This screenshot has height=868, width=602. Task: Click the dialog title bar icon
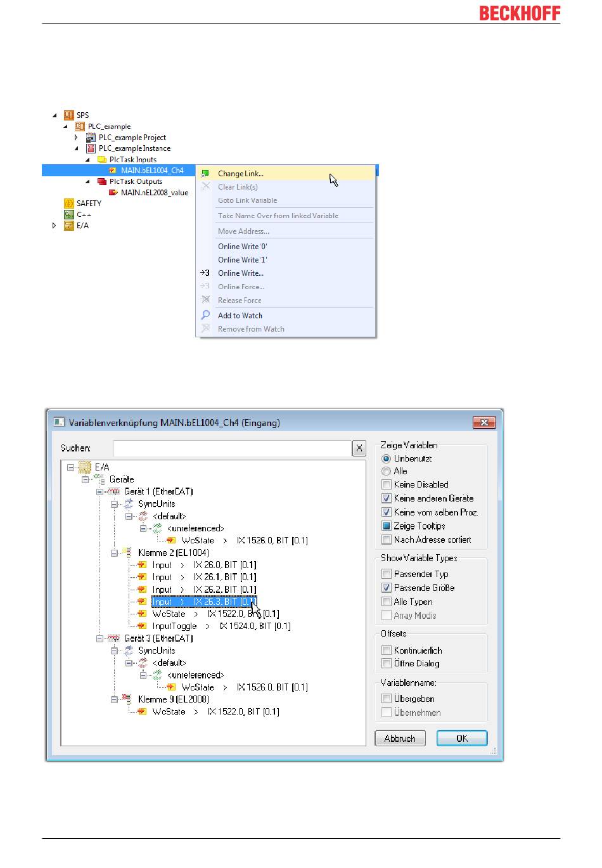[59, 422]
